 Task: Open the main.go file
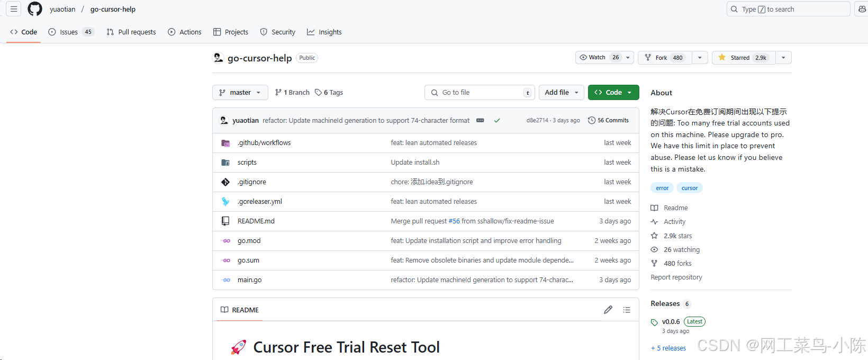(x=249, y=280)
